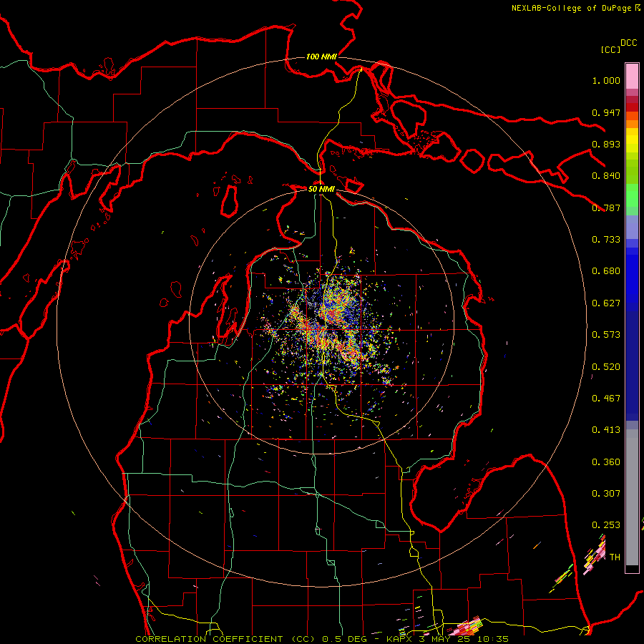The height and width of the screenshot is (644, 644).
Task: Click the Correlation Coefficient product caption
Action: tap(321, 639)
